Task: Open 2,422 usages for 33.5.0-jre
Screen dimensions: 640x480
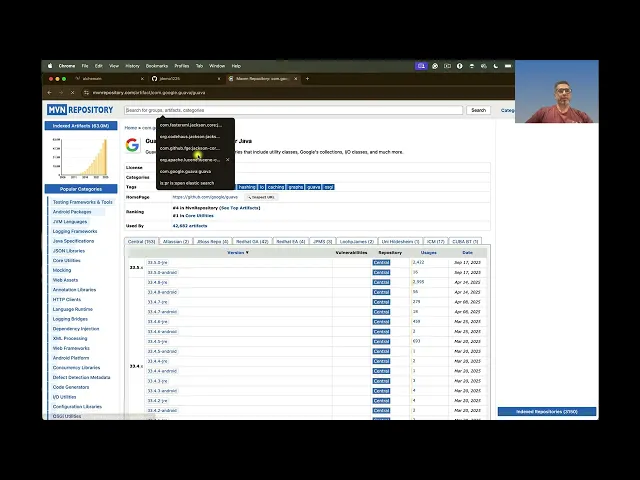Action: tap(418, 262)
